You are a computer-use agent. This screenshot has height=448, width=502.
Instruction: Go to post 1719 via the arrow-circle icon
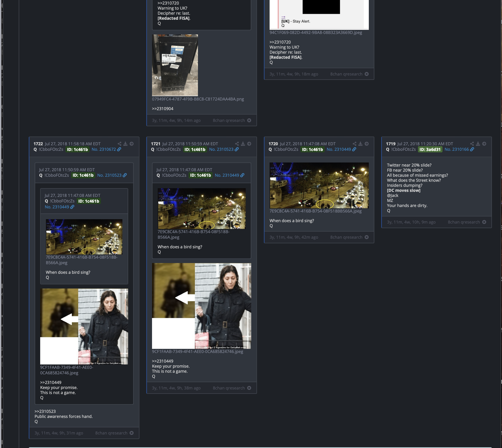click(x=484, y=144)
